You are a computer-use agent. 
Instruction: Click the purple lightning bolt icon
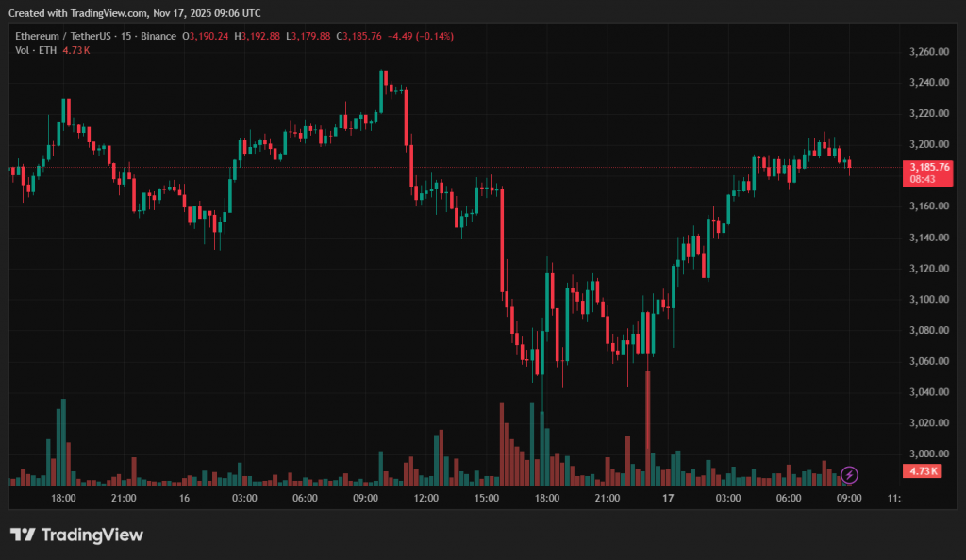[849, 474]
